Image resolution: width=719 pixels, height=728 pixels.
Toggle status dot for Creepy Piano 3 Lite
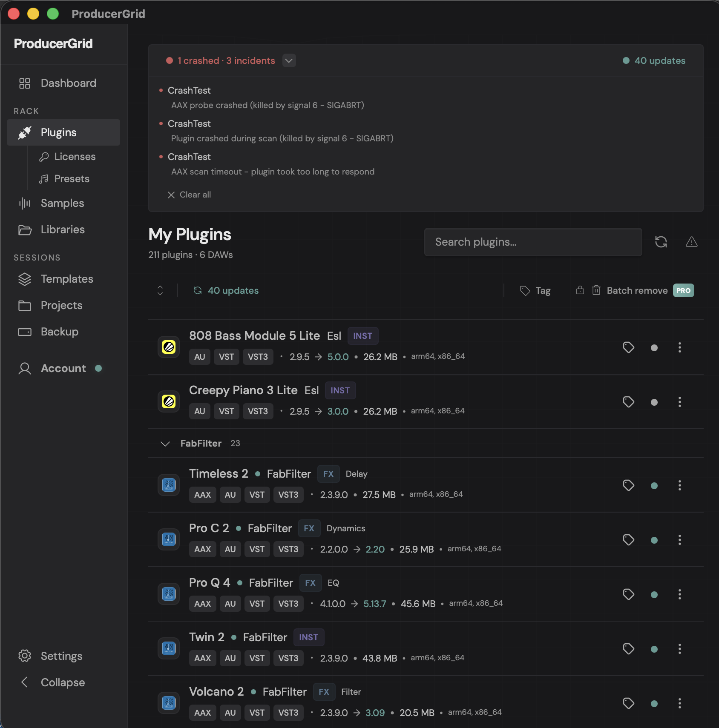[654, 402]
